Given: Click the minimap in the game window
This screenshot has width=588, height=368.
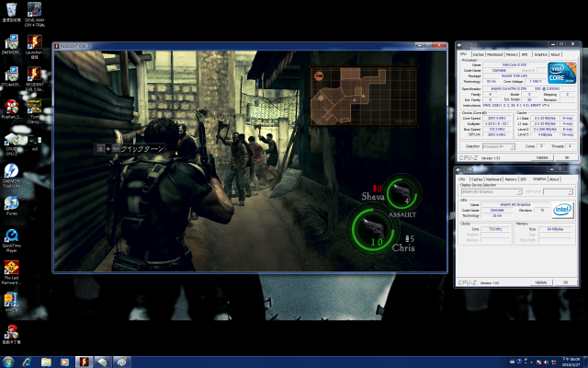Looking at the screenshot, I should (x=364, y=96).
